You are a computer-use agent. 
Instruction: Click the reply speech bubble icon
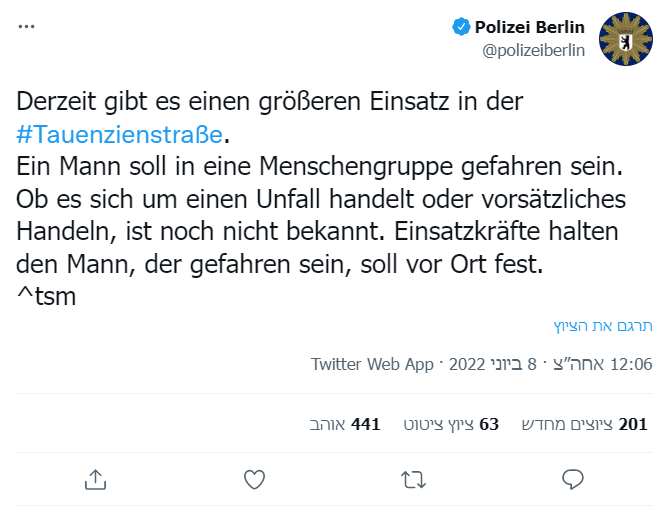(572, 479)
